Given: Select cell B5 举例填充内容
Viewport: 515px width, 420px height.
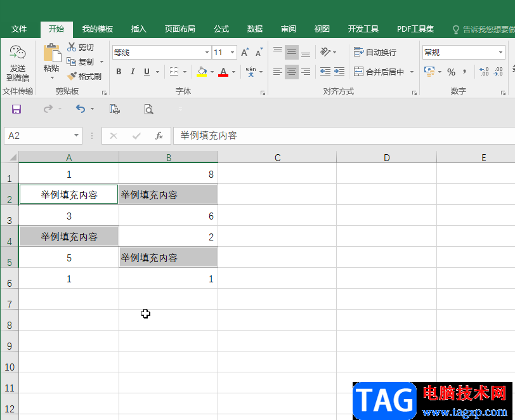Looking at the screenshot, I should click(x=168, y=258).
